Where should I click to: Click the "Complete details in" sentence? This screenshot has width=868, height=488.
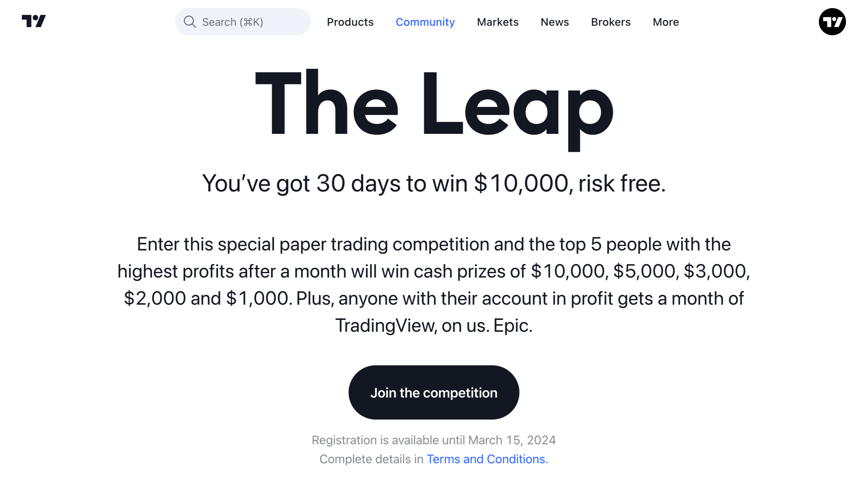(x=371, y=459)
